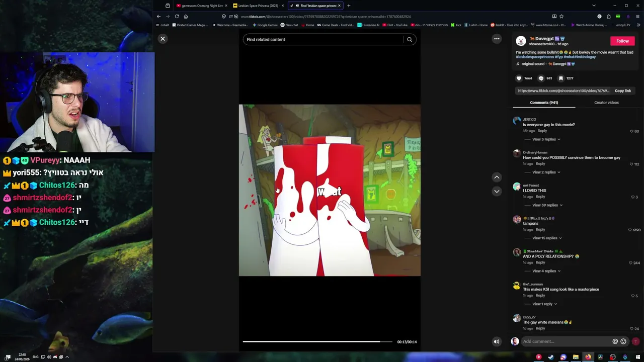
Task: Open a new browser tab
Action: click(x=349, y=6)
